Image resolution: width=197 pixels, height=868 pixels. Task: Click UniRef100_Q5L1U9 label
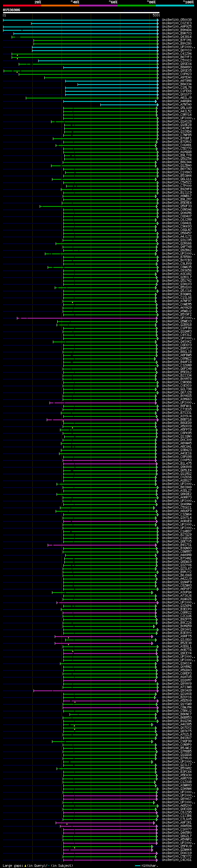(x=177, y=108)
